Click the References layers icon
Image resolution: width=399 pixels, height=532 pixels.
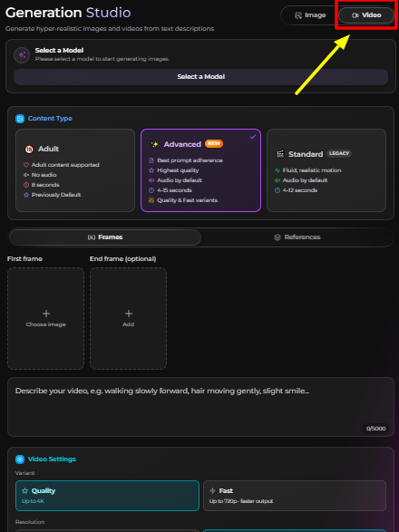277,237
